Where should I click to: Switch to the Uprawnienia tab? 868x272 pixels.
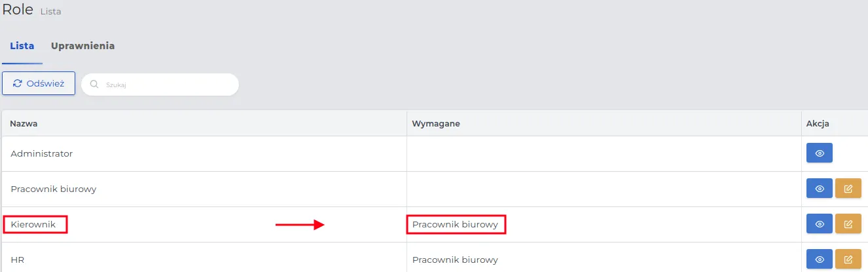pos(83,46)
